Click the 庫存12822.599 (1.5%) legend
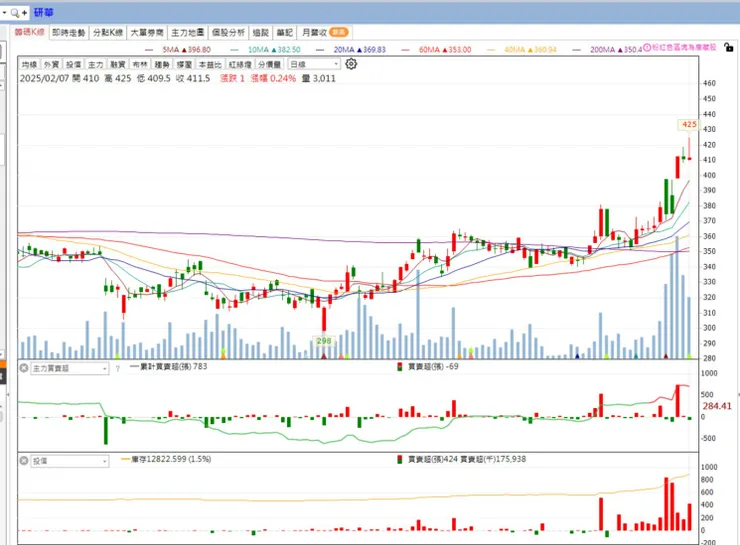Viewport: 740px width, 545px height. pos(166,459)
